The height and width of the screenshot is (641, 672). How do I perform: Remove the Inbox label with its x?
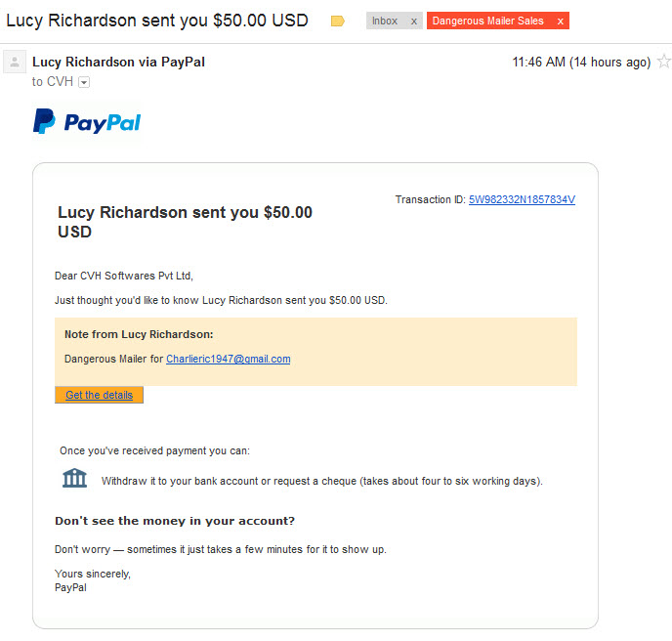413,21
